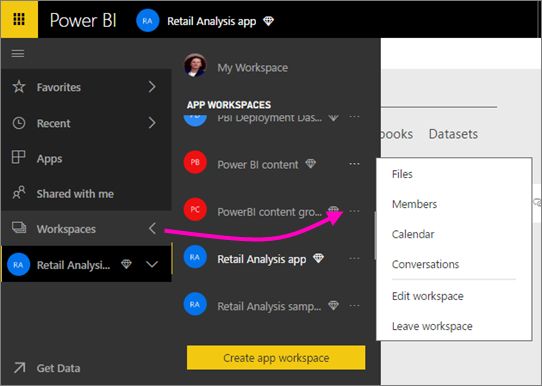The width and height of the screenshot is (542, 386).
Task: Click the Power BI logo text
Action: point(83,20)
